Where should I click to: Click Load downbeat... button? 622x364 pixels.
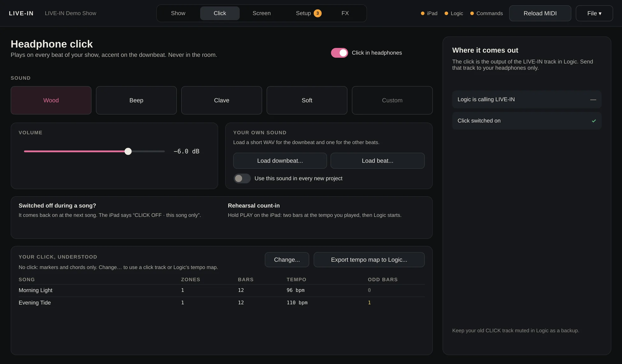tap(280, 161)
